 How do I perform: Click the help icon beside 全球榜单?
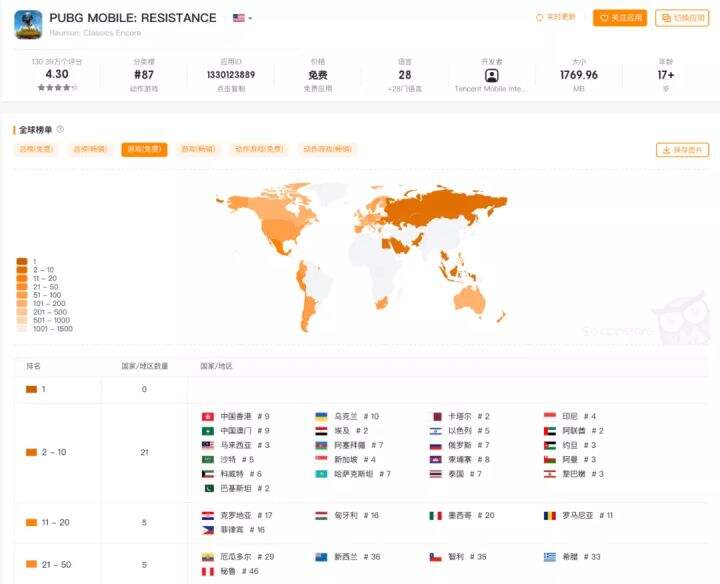pyautogui.click(x=60, y=129)
